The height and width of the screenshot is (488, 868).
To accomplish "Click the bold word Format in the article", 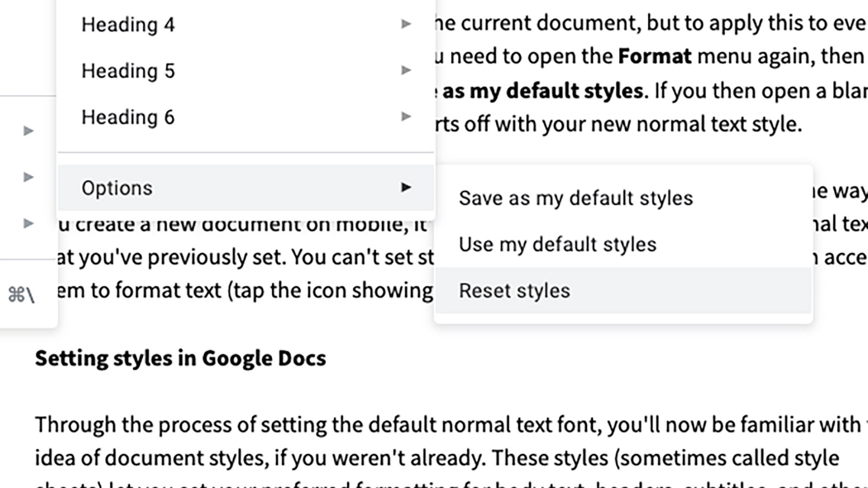I will point(653,55).
